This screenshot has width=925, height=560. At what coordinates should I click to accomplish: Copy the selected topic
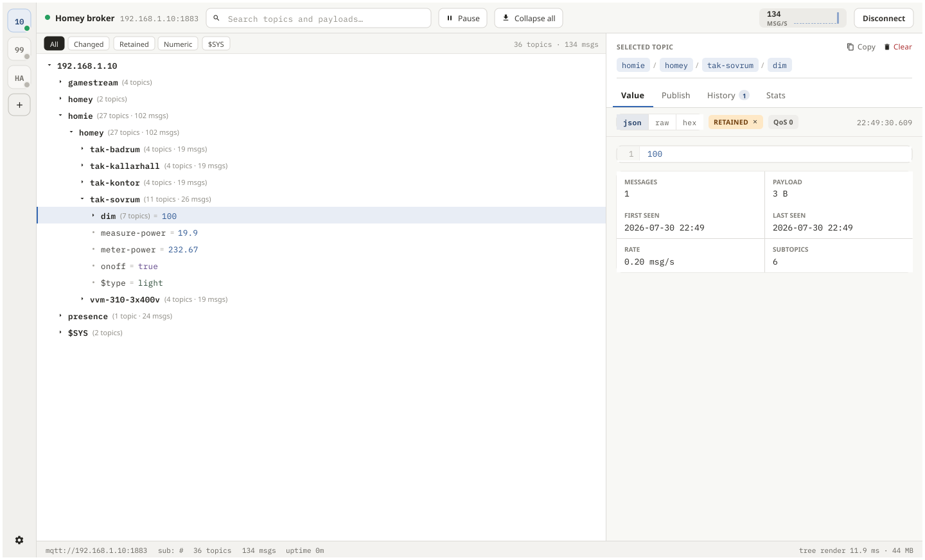click(x=861, y=47)
